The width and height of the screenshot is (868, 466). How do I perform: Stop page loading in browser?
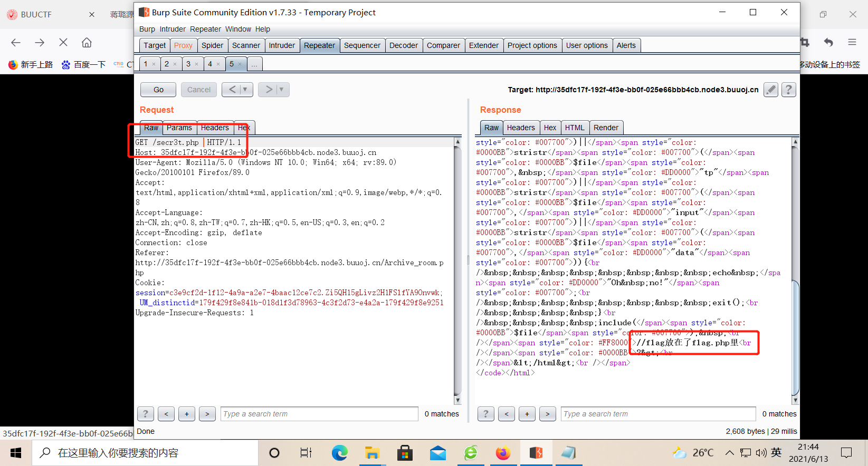pos(63,43)
